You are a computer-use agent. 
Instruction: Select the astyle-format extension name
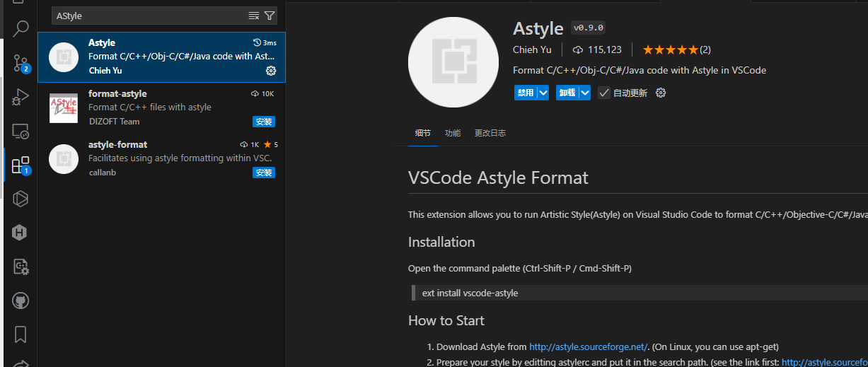(117, 144)
